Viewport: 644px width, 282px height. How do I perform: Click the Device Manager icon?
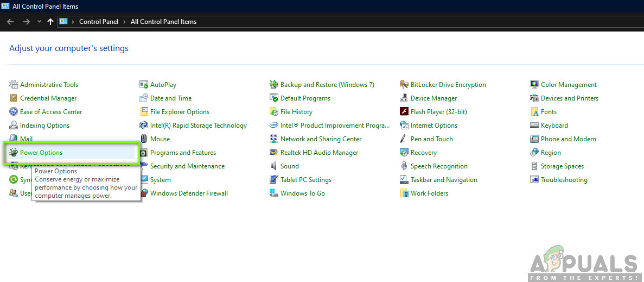tap(404, 98)
